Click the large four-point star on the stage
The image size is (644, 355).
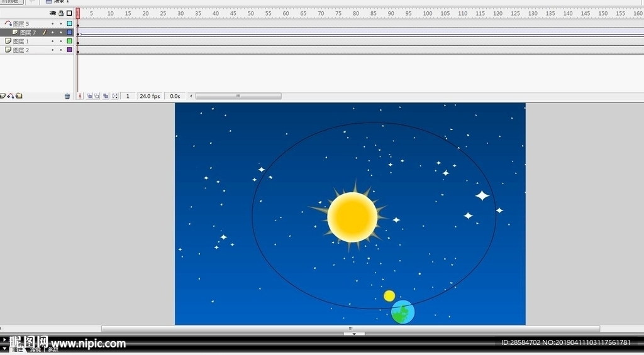pyautogui.click(x=482, y=196)
